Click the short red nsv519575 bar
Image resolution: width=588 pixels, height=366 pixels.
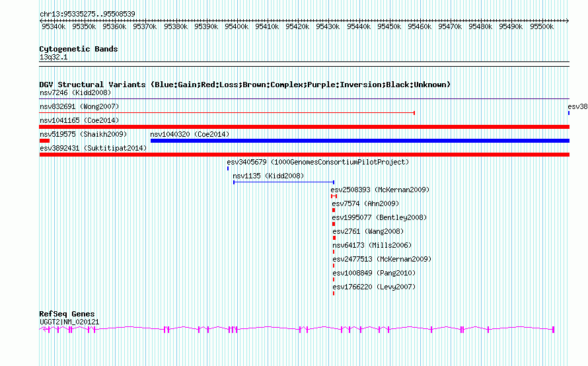[x=44, y=141]
